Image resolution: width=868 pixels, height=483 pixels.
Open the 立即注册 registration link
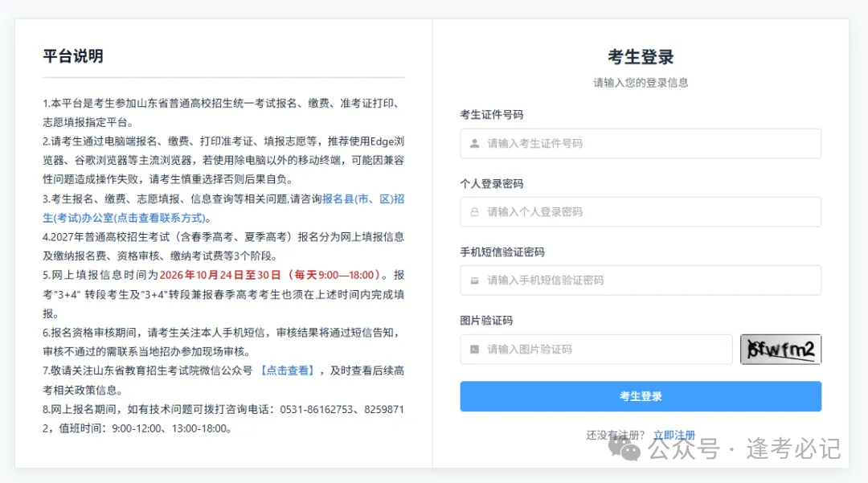[674, 435]
